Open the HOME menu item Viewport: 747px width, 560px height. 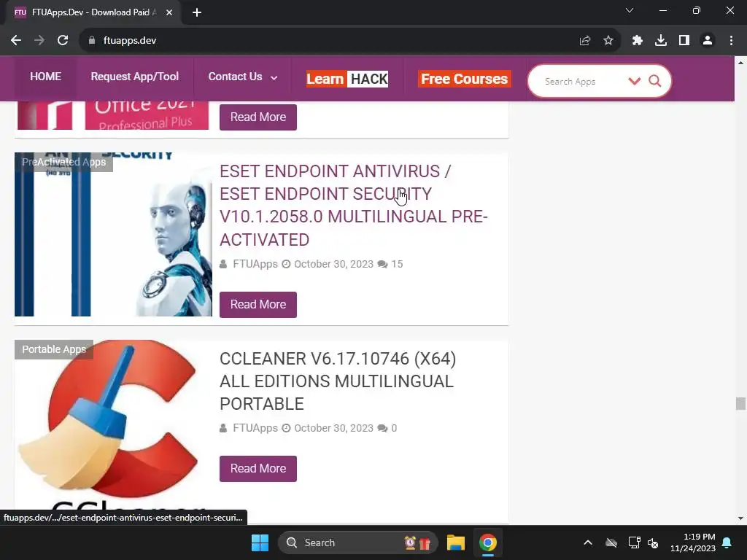pyautogui.click(x=46, y=77)
